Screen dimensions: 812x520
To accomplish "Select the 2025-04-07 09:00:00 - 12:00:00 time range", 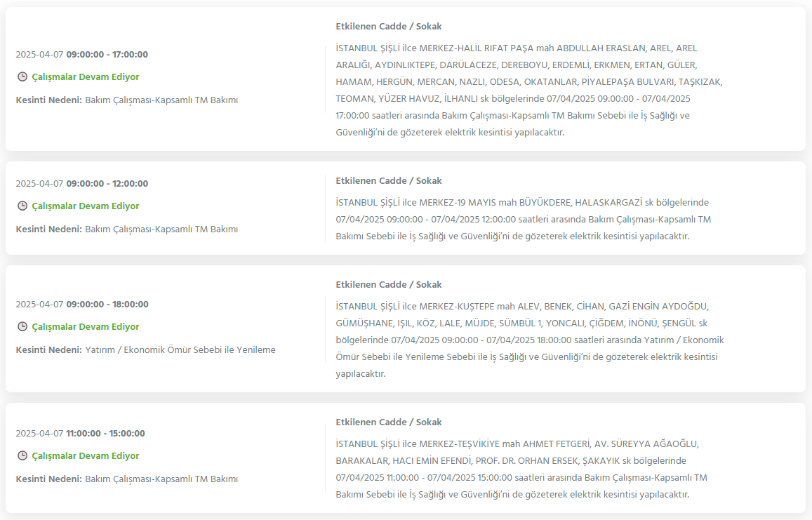I will (82, 183).
